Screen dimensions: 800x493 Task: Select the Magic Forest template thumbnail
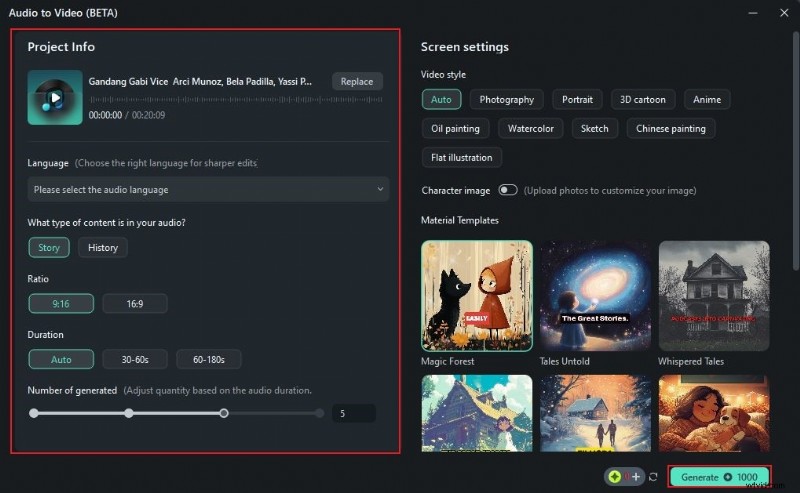pos(477,295)
